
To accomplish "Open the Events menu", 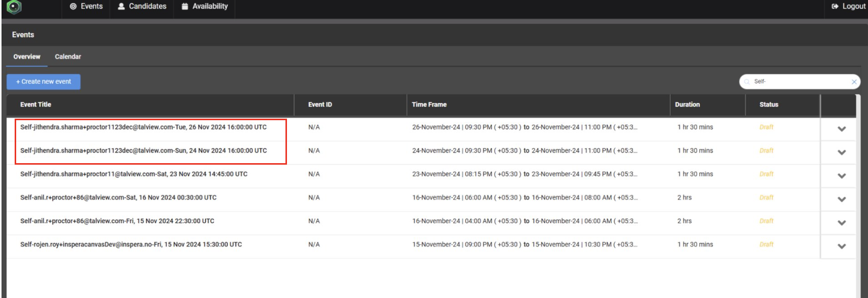I will coord(86,6).
